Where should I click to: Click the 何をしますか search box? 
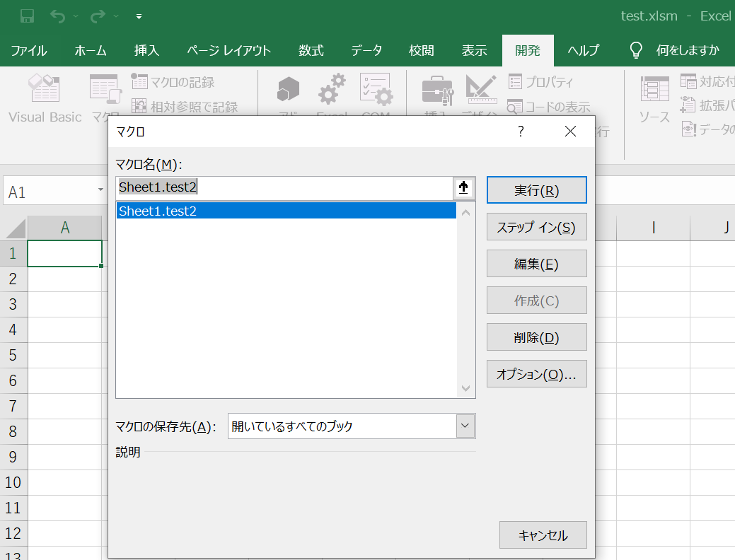(687, 50)
